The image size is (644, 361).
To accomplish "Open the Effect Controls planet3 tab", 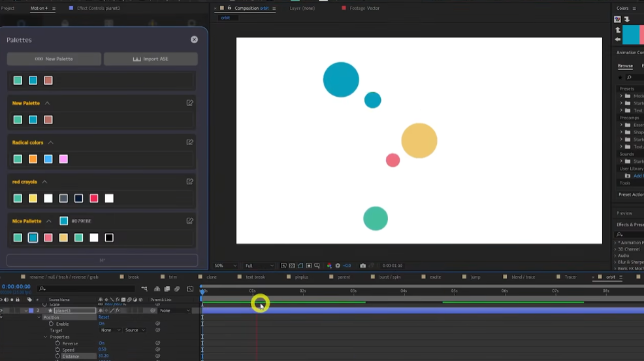I will (x=98, y=9).
